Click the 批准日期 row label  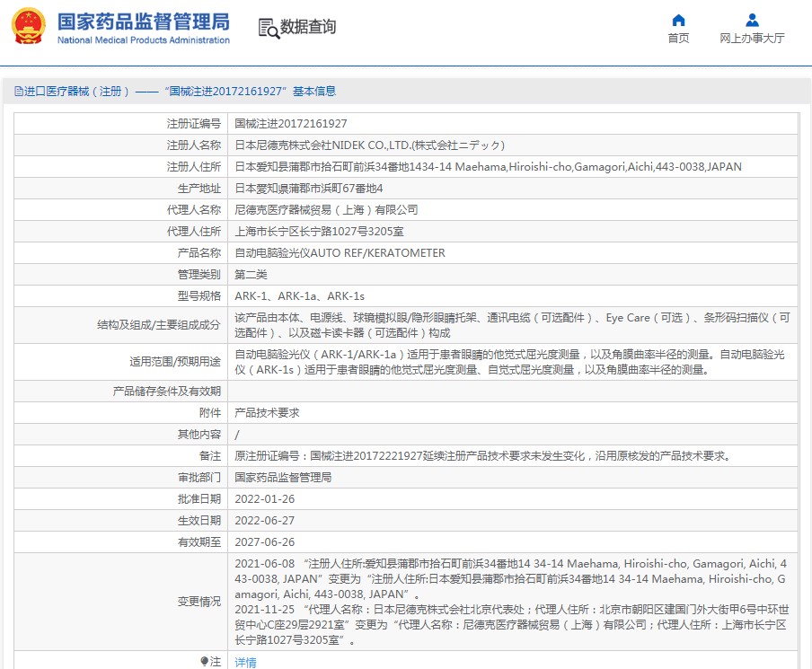click(199, 499)
